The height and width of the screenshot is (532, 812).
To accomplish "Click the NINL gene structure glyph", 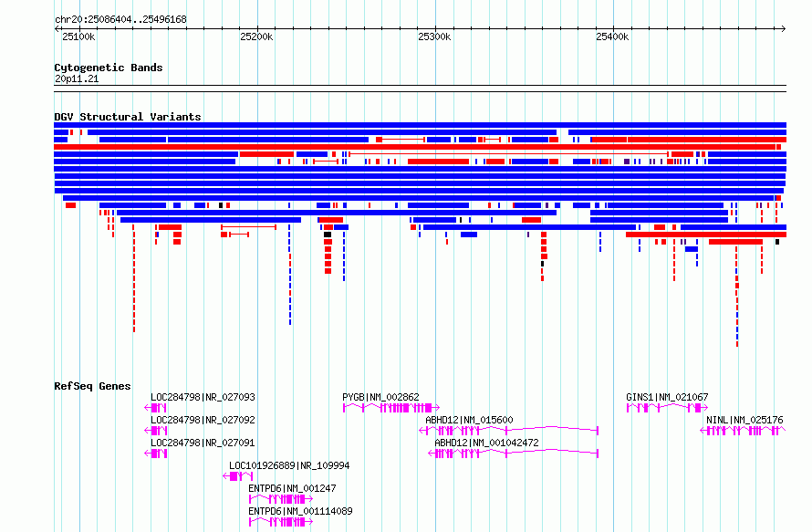I will 744,431.
